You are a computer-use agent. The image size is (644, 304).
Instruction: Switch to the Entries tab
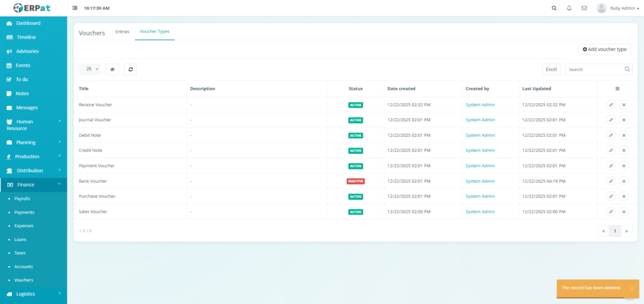click(122, 31)
